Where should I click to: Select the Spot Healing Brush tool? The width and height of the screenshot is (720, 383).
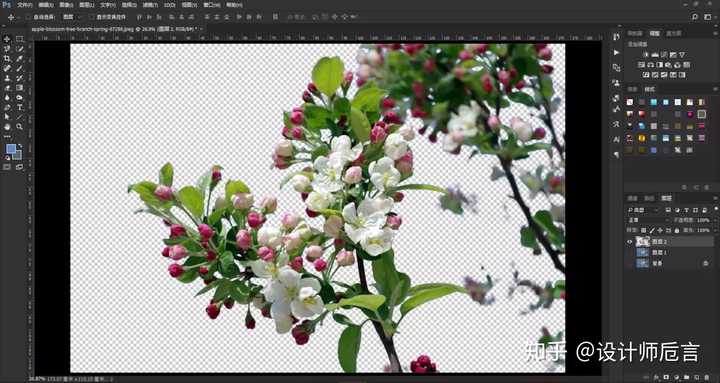point(7,68)
